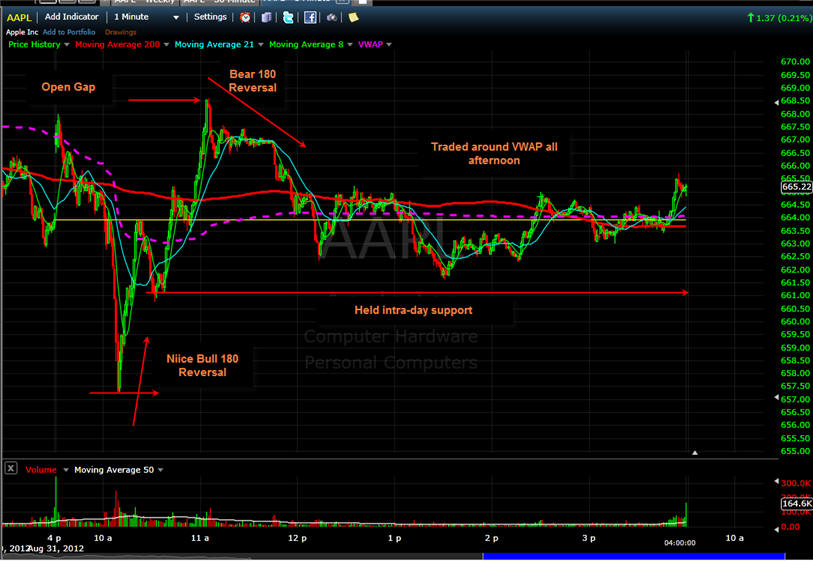This screenshot has height=561, width=813.
Task: Click the 665.22 current price label
Action: coord(796,187)
